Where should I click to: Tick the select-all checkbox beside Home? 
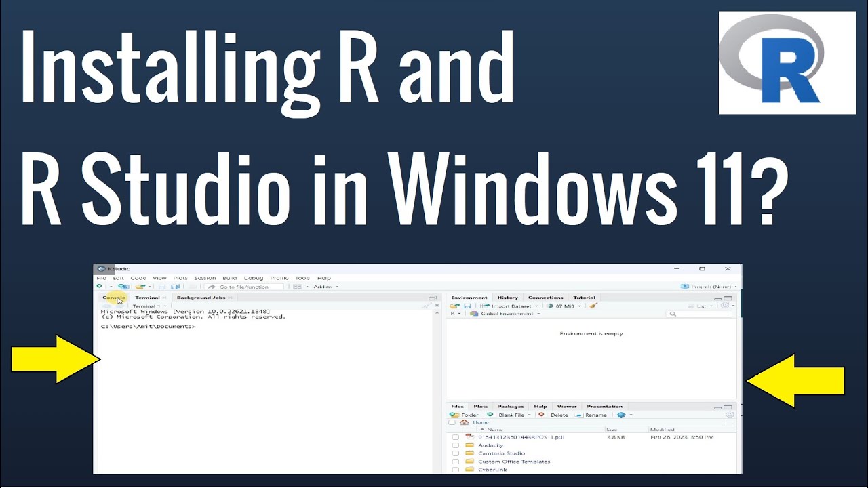[x=452, y=422]
